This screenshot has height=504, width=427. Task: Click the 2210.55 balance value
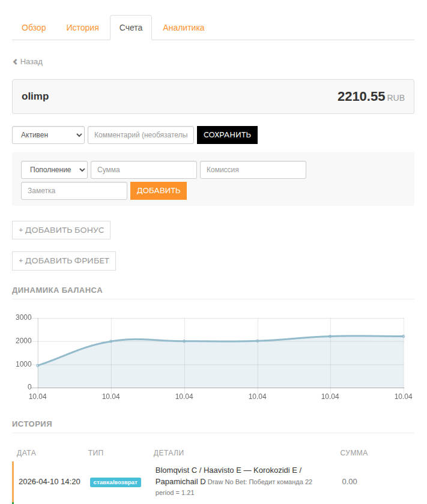point(361,97)
